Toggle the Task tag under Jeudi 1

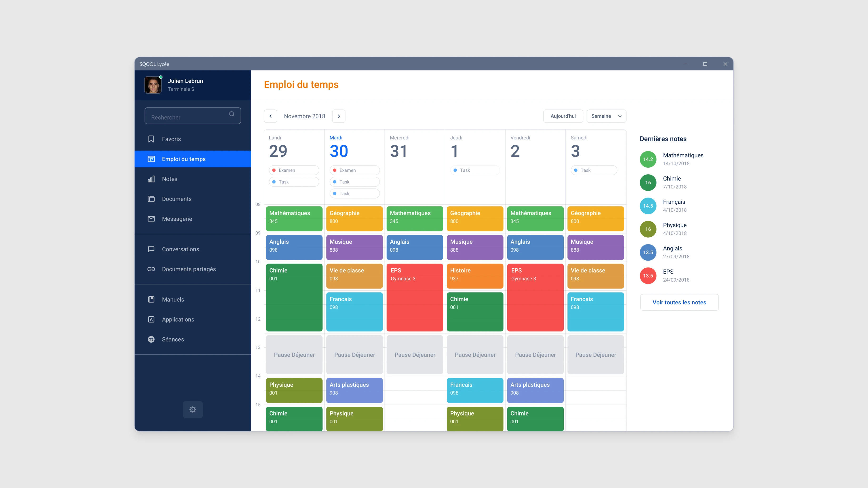tap(475, 170)
